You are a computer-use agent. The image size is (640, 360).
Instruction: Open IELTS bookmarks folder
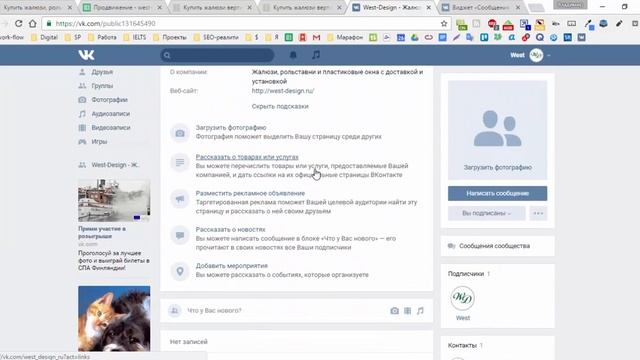coord(135,37)
